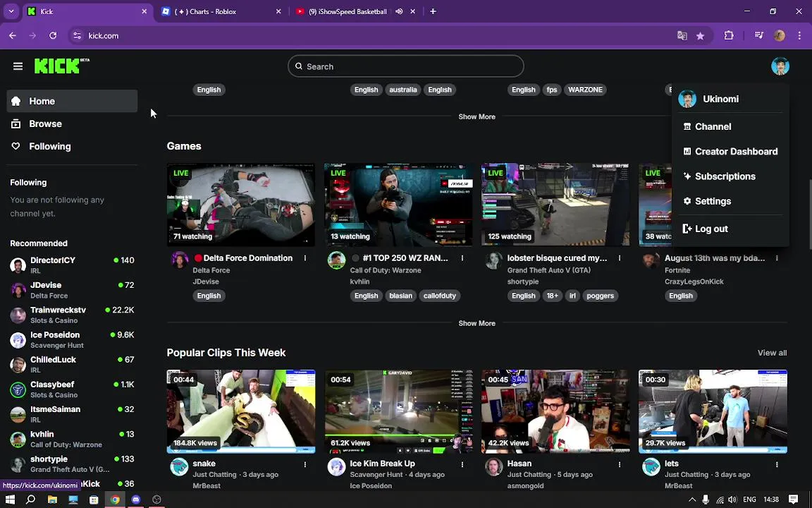Play the lets clip thumbnail
Viewport: 812px width, 508px height.
click(713, 411)
